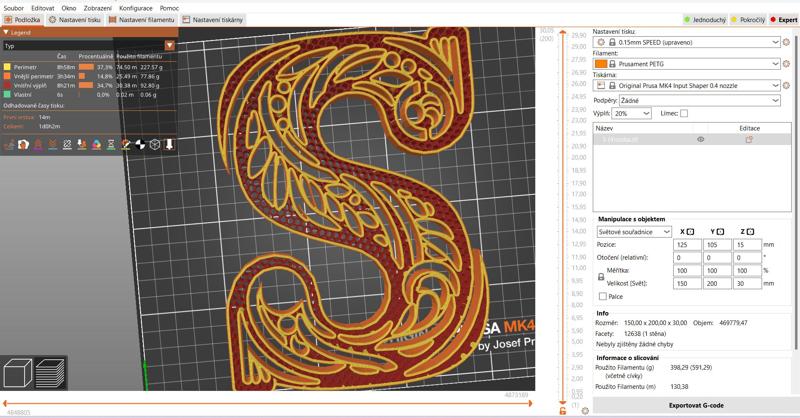This screenshot has height=418, width=800.
Task: Switch to Jednoduchý mode
Action: [706, 20]
